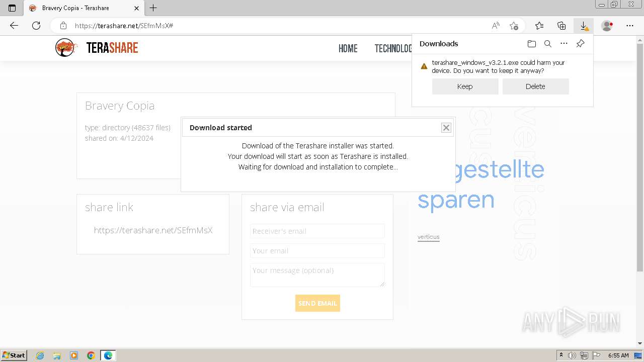Click the 6:55 AM clock
This screenshot has width=644, height=362.
tap(618, 355)
